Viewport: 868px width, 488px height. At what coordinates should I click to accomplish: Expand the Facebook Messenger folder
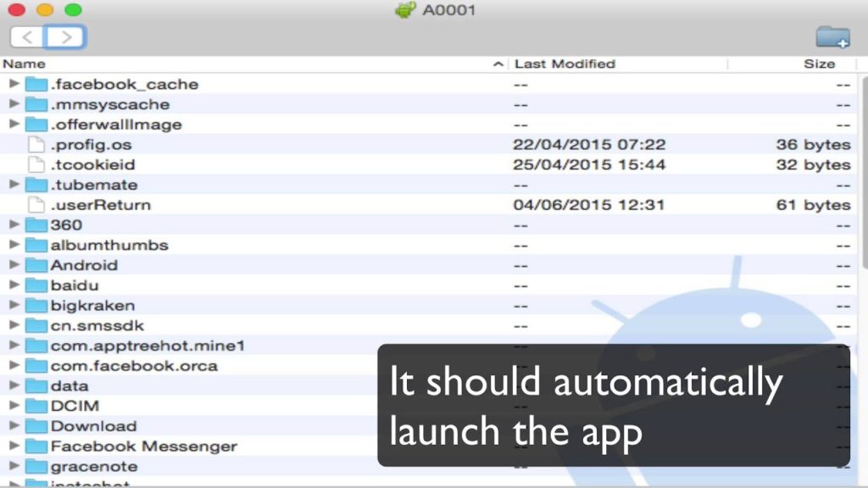[14, 446]
